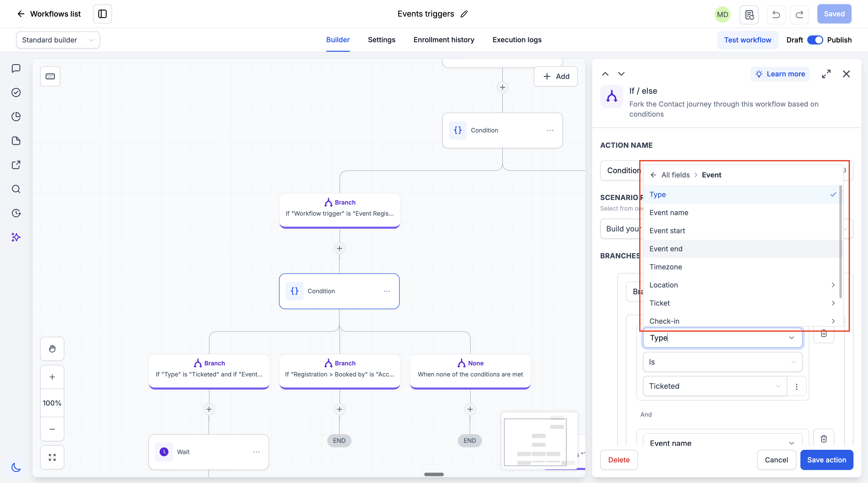Open the pie chart stats icon
Screen dimensions: 868x483
(x=16, y=117)
